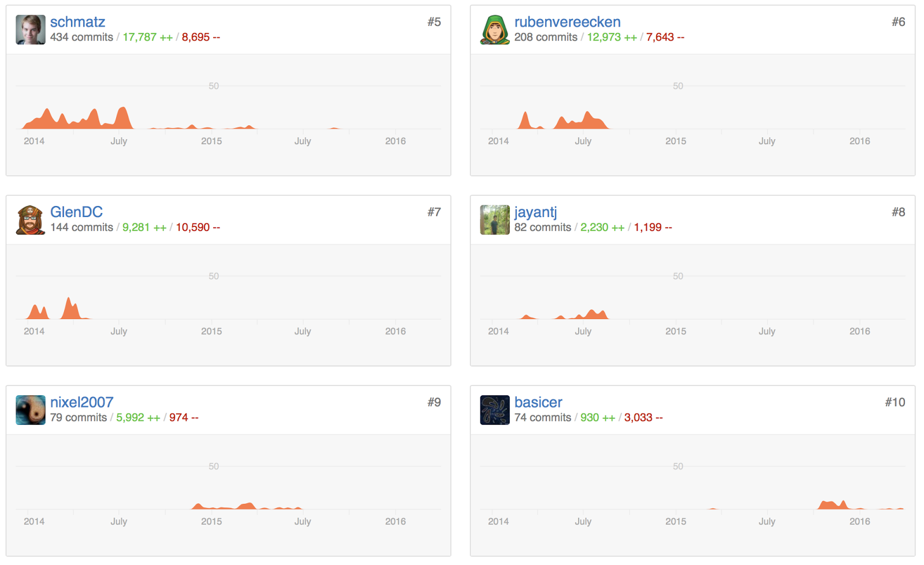Click basicer's dark avatar image
Viewport: 924px width, 565px height.
click(x=494, y=410)
